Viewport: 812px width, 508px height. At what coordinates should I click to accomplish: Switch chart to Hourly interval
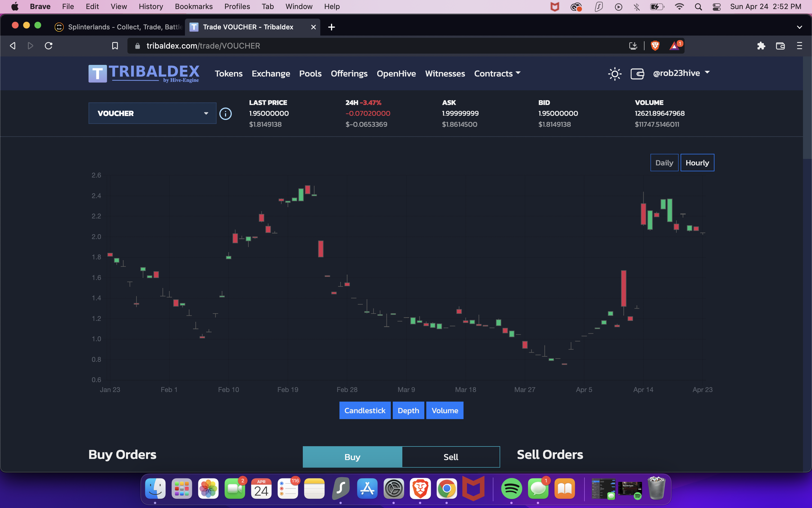point(697,163)
